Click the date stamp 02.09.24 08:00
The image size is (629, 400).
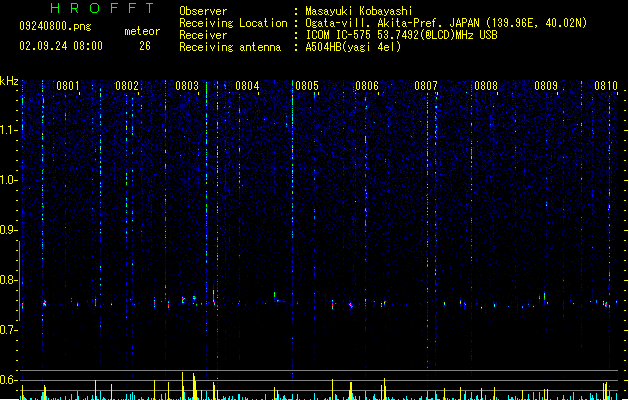point(61,46)
